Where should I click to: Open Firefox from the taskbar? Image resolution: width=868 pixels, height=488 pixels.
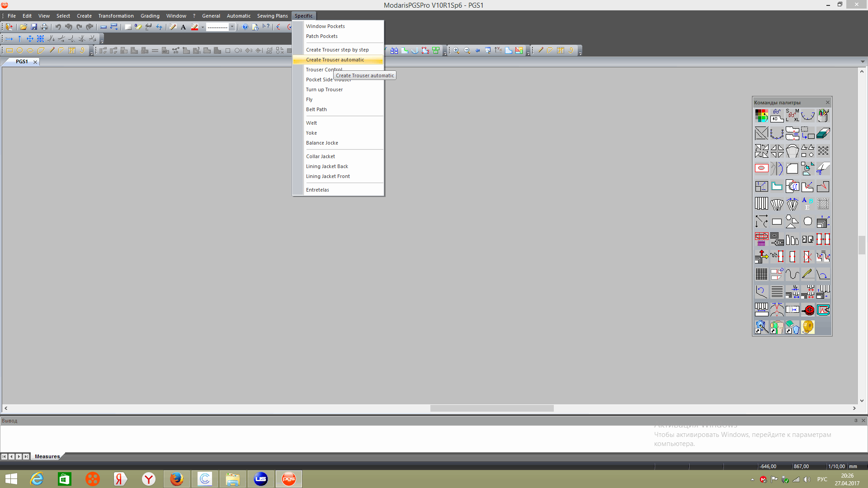[x=176, y=479]
